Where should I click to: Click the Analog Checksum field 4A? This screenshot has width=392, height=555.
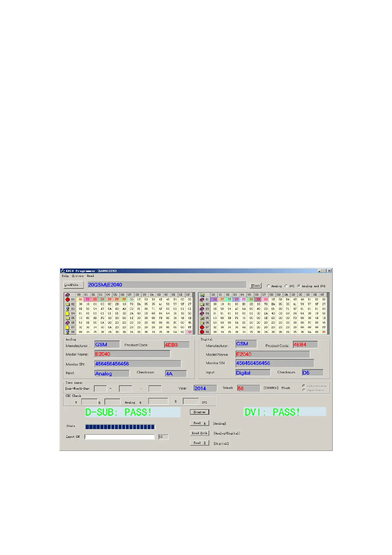pos(176,373)
